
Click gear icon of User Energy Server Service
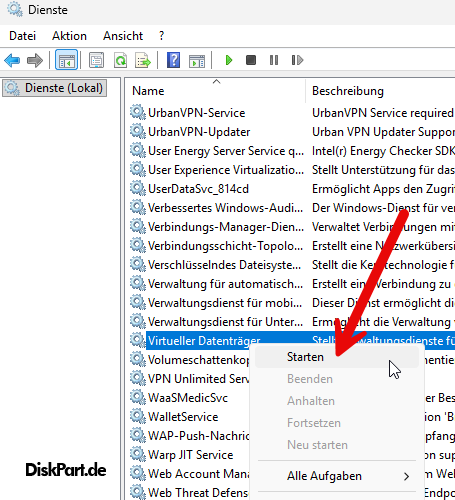[x=138, y=150]
